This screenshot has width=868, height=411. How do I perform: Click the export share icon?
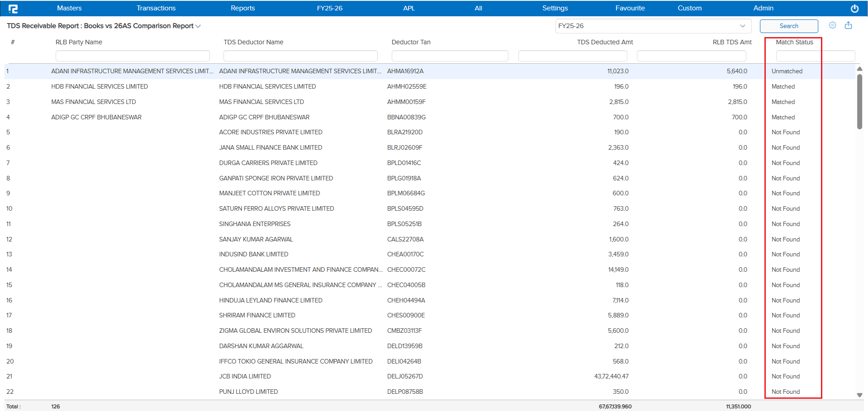click(x=849, y=25)
